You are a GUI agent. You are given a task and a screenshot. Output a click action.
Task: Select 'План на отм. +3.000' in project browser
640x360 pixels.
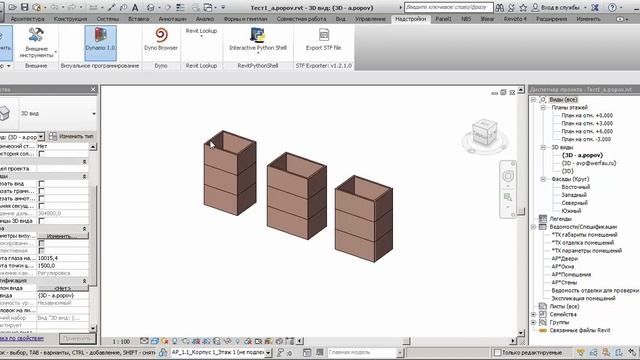(x=587, y=123)
